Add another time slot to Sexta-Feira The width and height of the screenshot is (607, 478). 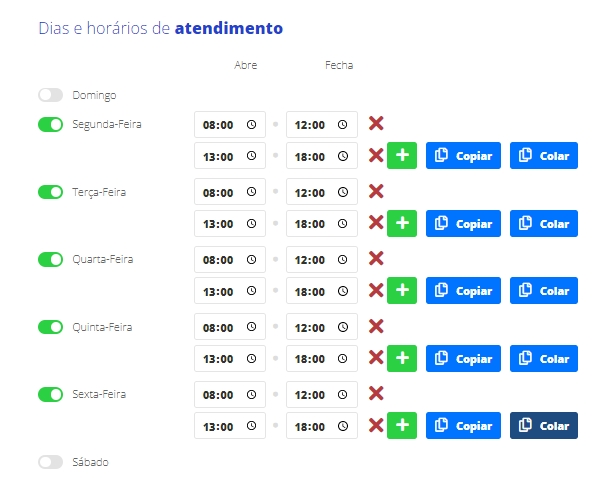pyautogui.click(x=401, y=425)
